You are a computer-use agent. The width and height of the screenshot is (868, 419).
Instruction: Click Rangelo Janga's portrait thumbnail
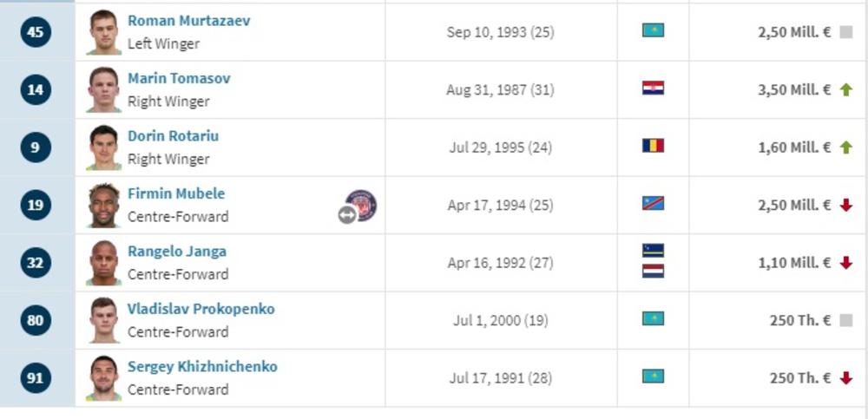click(104, 262)
